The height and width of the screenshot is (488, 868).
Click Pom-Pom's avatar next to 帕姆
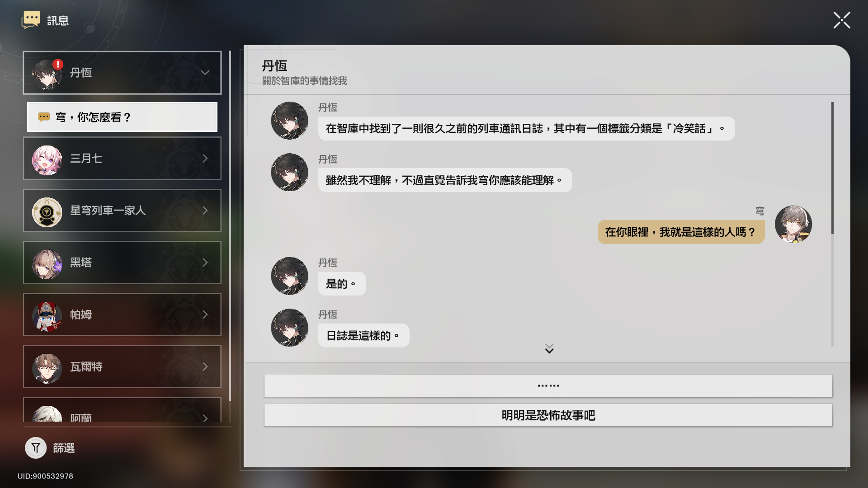click(47, 315)
